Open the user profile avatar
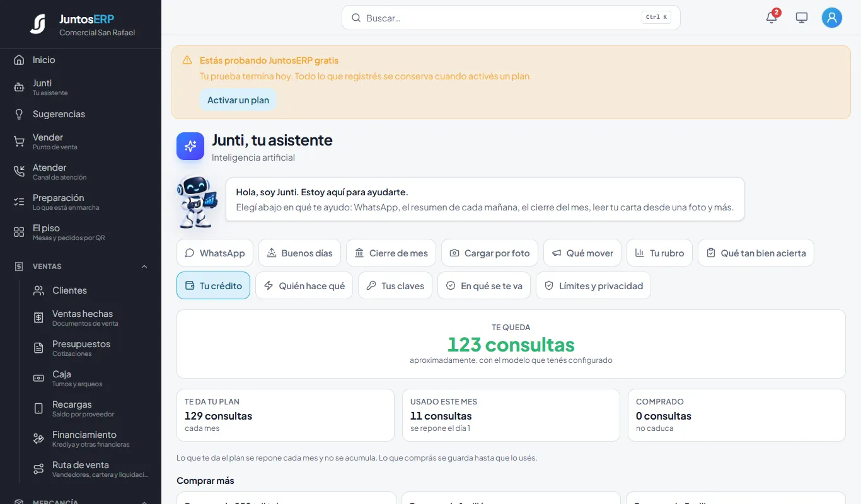This screenshot has height=504, width=861. click(x=832, y=18)
